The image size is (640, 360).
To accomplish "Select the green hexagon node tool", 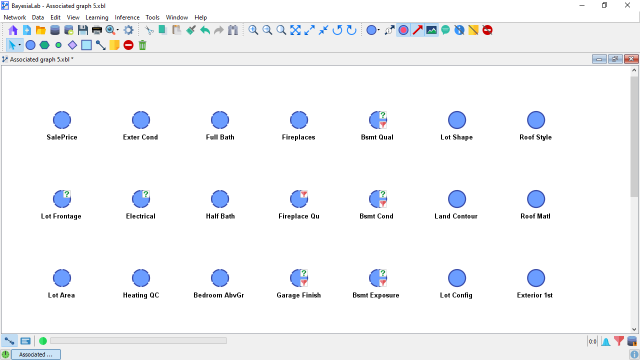I will pos(44,45).
